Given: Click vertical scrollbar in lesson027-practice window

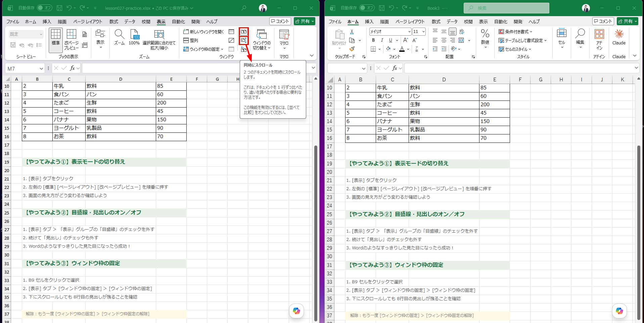Looking at the screenshot, I should point(316,233).
